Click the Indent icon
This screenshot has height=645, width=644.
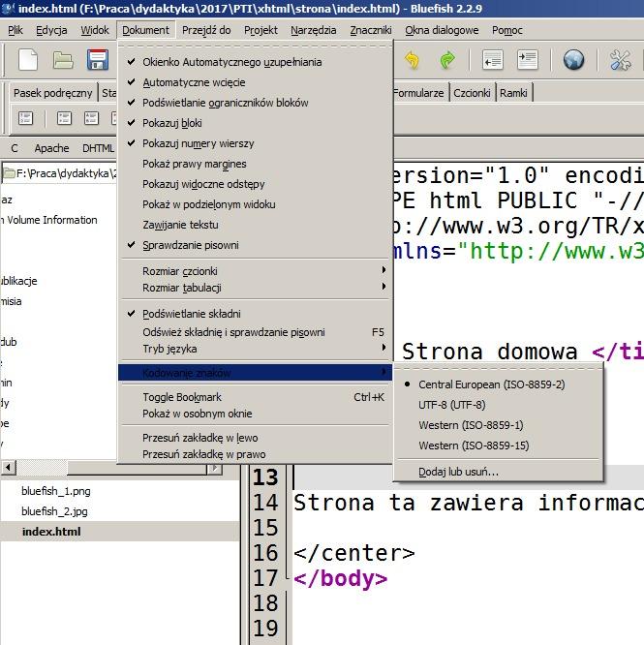click(x=527, y=60)
